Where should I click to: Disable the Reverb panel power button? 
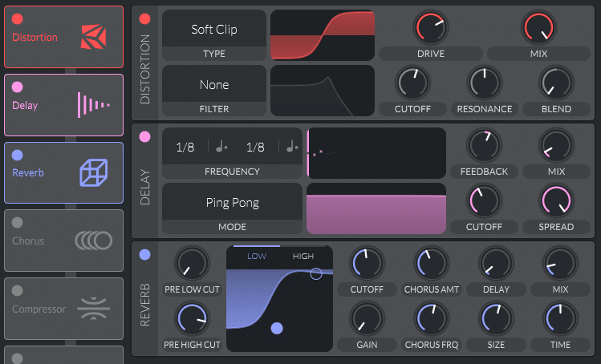pos(145,255)
